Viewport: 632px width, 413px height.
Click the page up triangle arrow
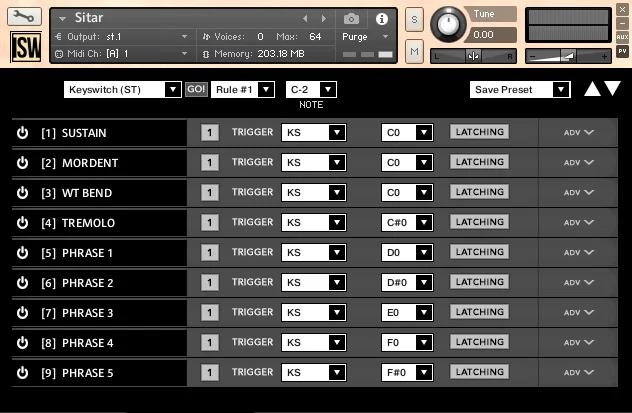click(592, 89)
